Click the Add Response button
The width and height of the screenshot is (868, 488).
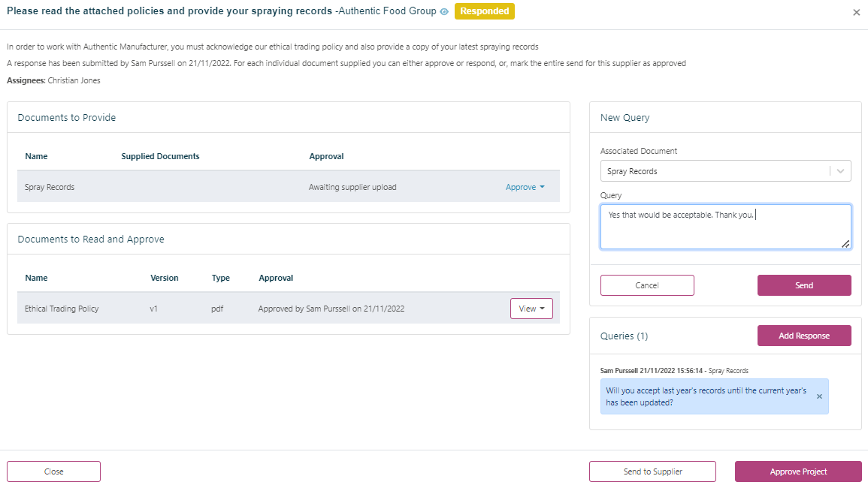(x=804, y=336)
